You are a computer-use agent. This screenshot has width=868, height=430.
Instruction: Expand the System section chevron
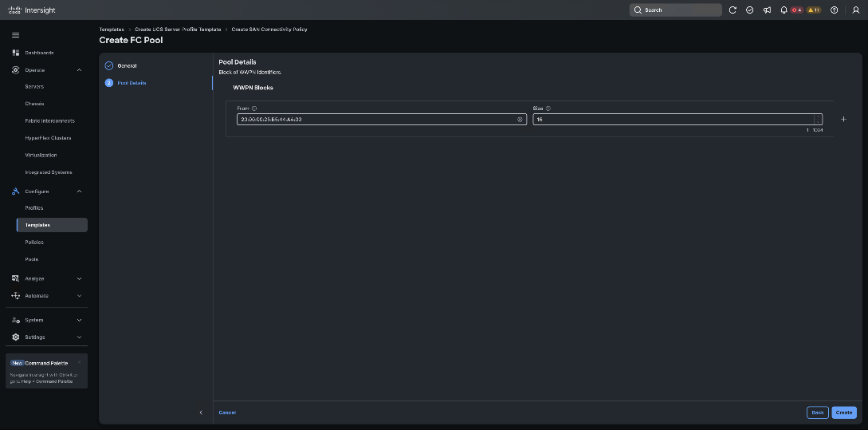[x=79, y=320]
